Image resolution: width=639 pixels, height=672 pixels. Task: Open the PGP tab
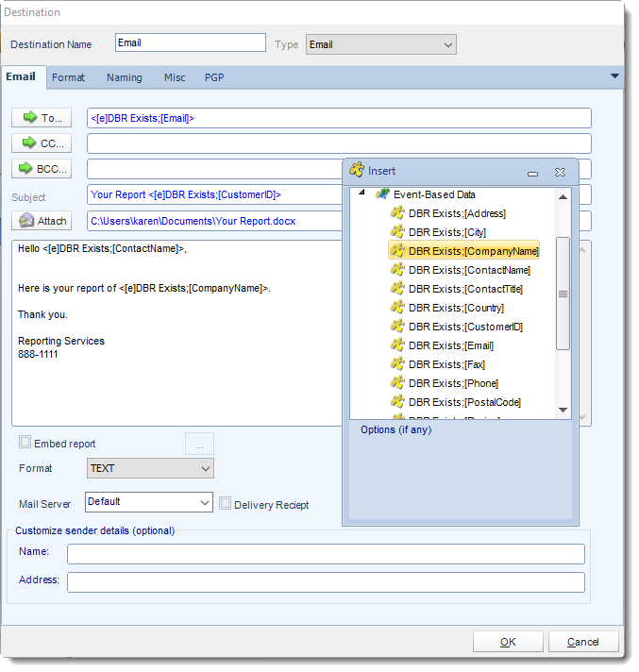tap(214, 77)
